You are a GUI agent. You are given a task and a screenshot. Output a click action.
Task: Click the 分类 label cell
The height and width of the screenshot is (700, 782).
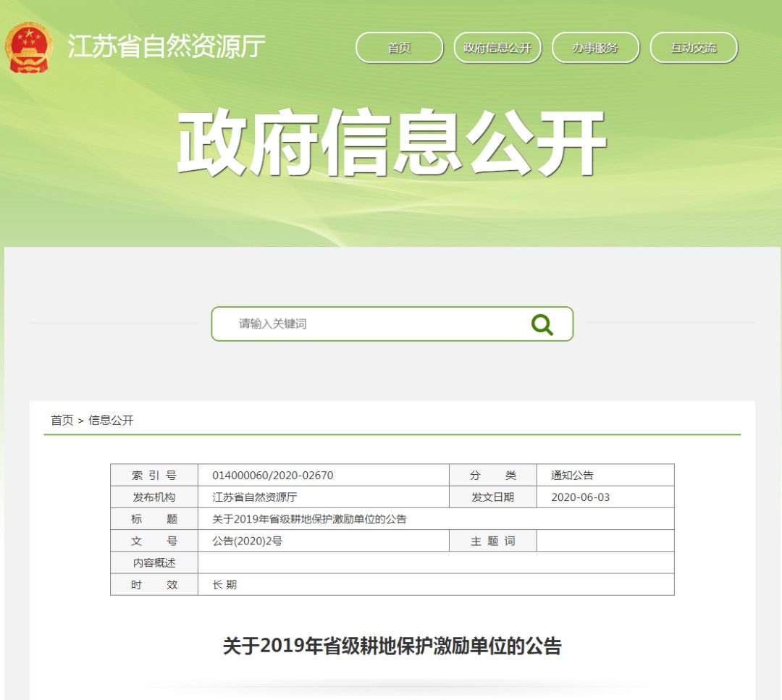point(493,476)
